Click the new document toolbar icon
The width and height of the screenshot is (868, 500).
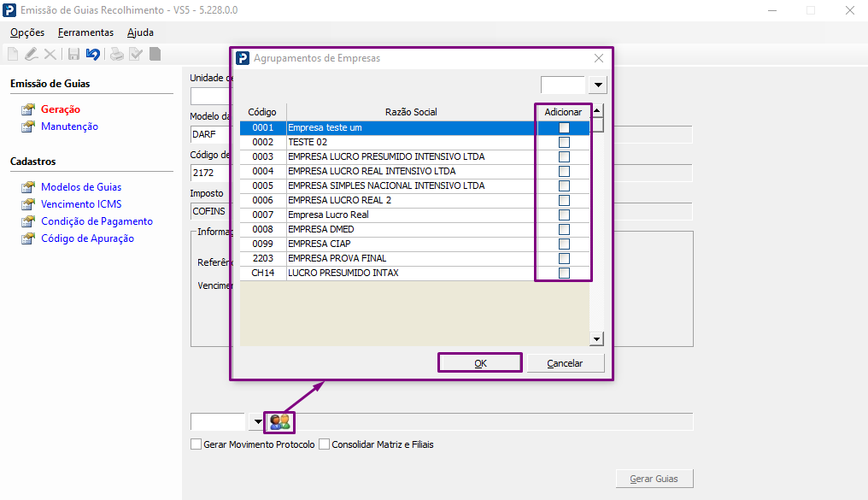tap(13, 54)
